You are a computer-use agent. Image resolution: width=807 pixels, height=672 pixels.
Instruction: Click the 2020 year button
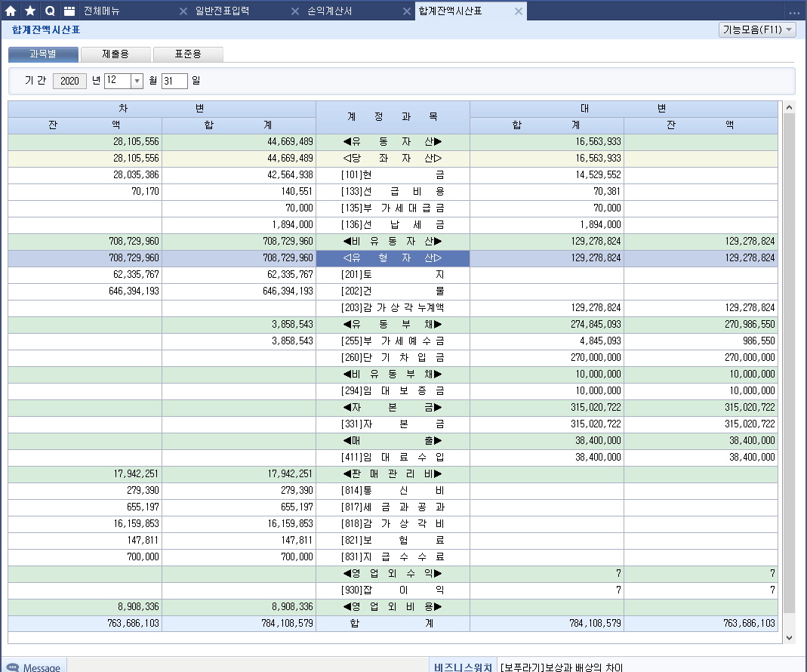tap(69, 81)
